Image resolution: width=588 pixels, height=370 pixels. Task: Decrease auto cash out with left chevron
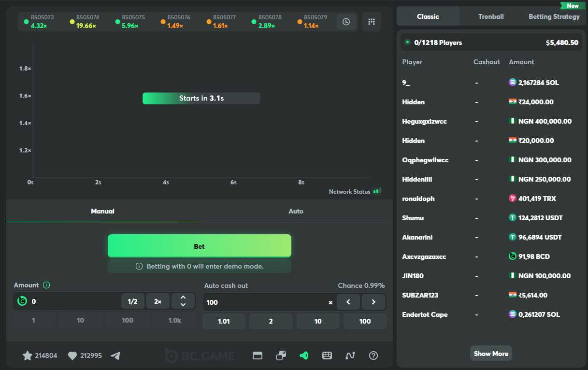click(348, 302)
